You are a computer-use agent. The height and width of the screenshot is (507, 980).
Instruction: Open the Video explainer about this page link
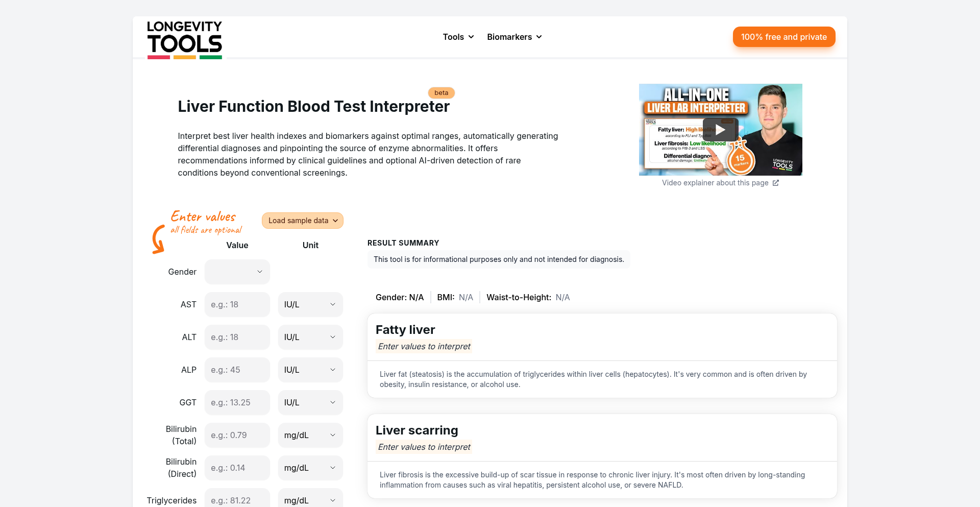715,183
